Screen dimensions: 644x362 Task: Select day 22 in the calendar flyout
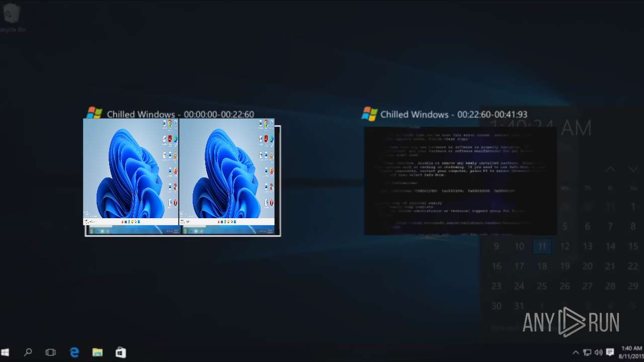coord(633,266)
